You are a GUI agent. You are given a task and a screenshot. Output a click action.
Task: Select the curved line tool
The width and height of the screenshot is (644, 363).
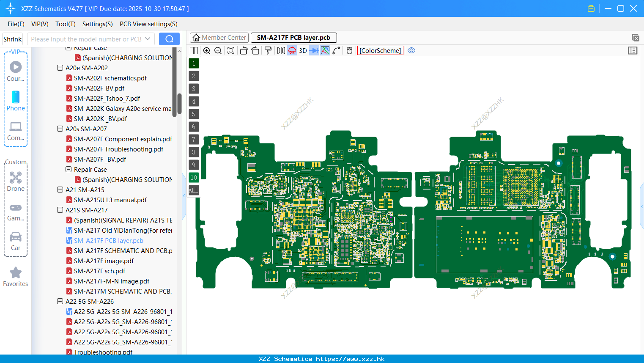[x=337, y=51]
